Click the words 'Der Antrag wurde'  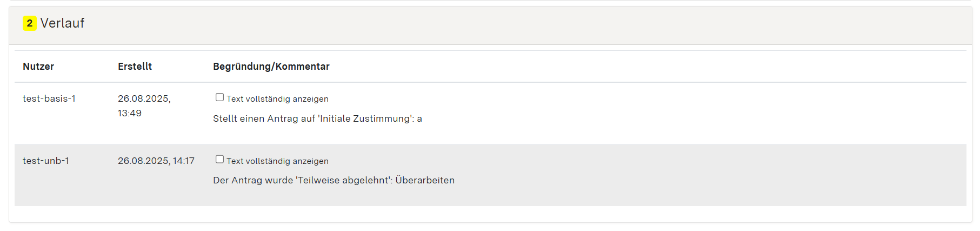coord(253,180)
